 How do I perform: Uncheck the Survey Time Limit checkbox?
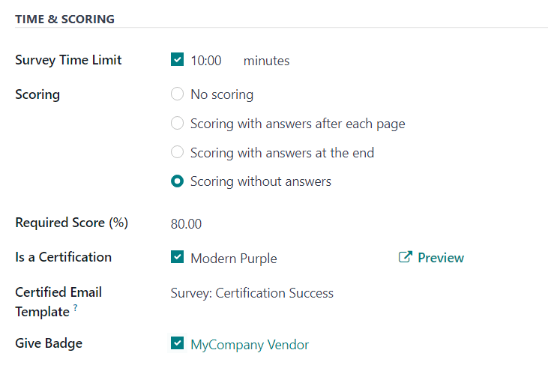click(x=178, y=60)
